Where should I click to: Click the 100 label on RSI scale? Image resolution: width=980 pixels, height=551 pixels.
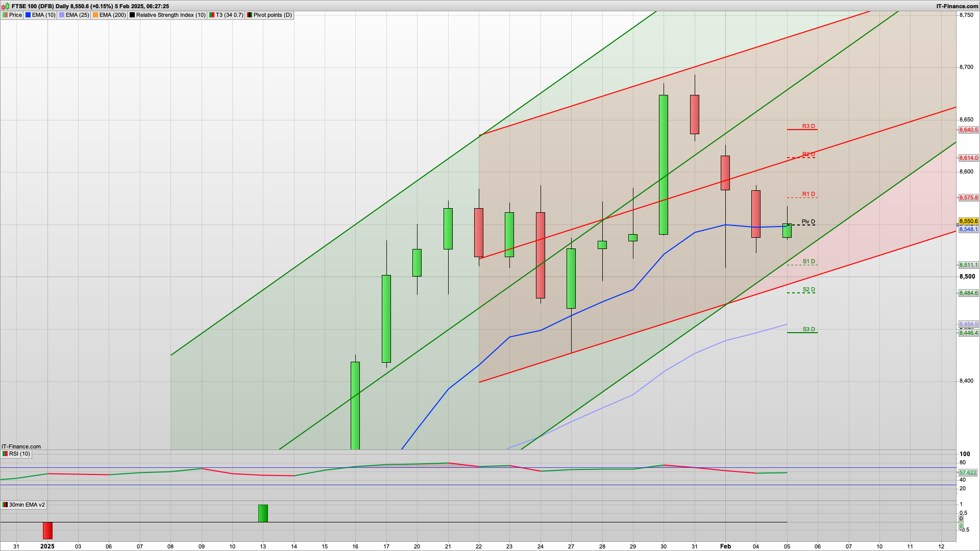click(965, 454)
